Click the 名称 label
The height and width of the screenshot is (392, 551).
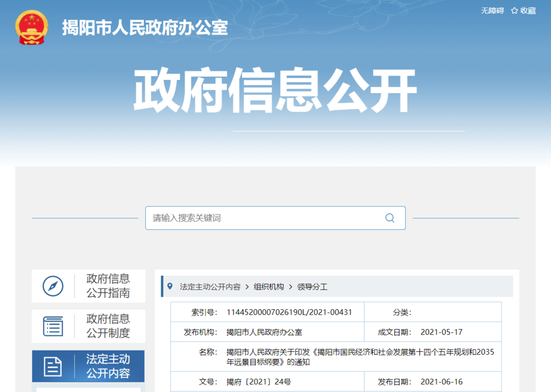click(x=208, y=352)
